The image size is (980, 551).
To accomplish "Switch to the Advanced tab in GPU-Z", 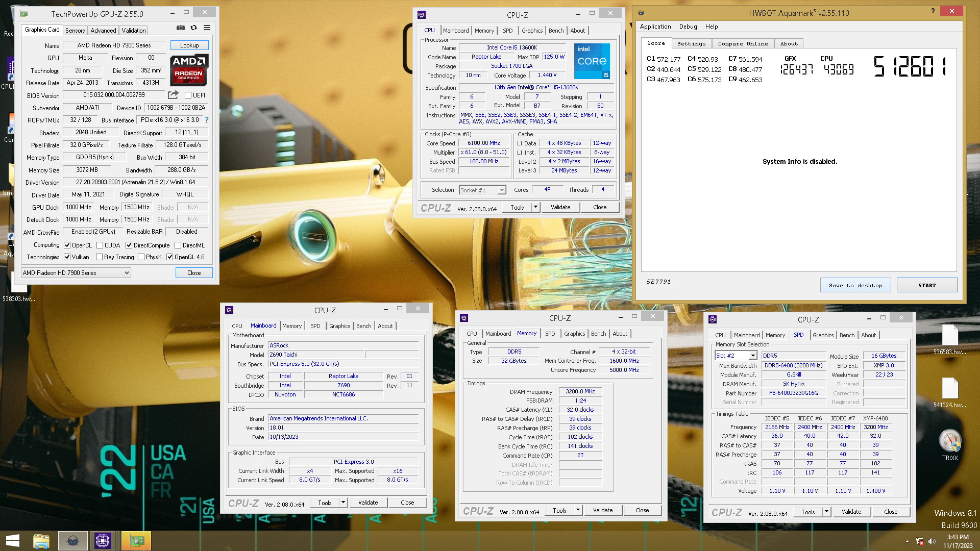I will tap(103, 31).
